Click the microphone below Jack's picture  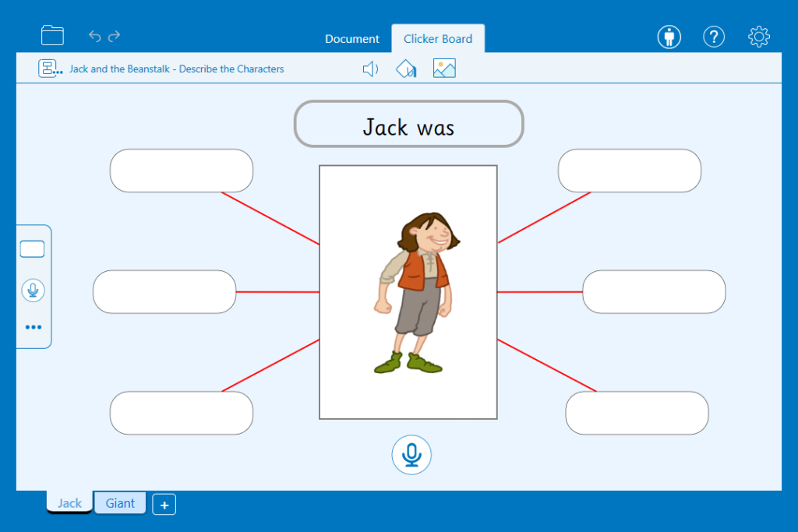(x=411, y=455)
